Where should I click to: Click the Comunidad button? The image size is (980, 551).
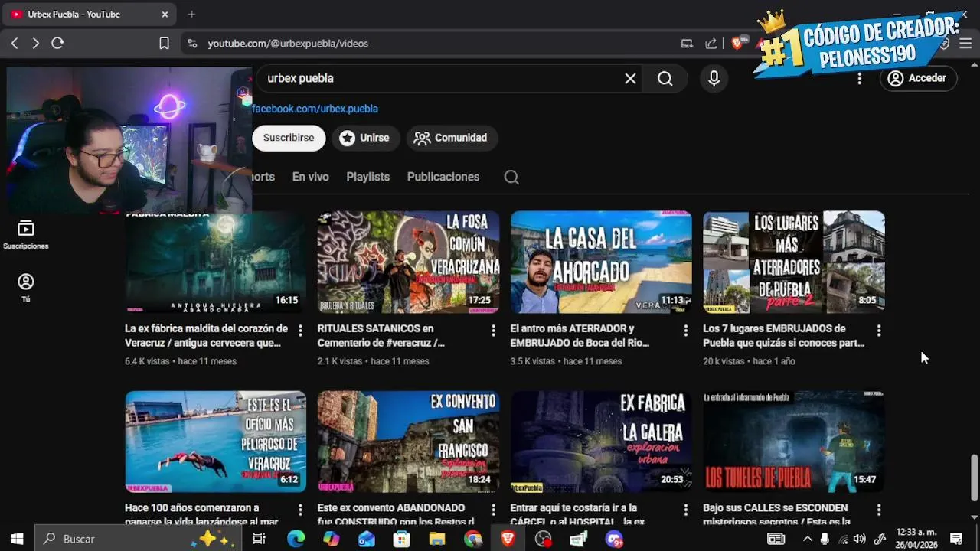452,138
